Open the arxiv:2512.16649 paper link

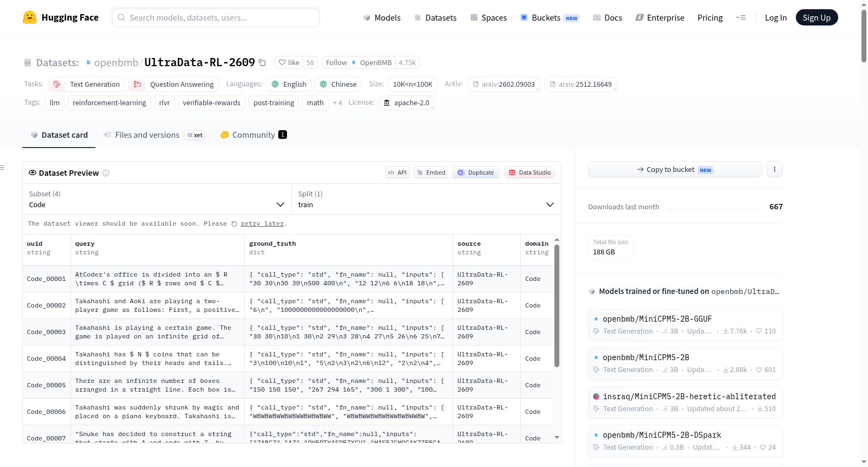(581, 84)
